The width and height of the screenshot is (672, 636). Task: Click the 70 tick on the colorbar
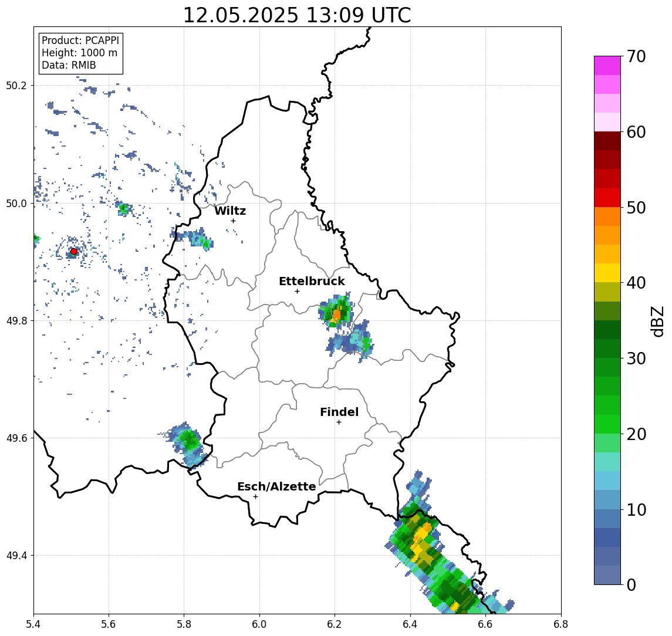coord(636,56)
